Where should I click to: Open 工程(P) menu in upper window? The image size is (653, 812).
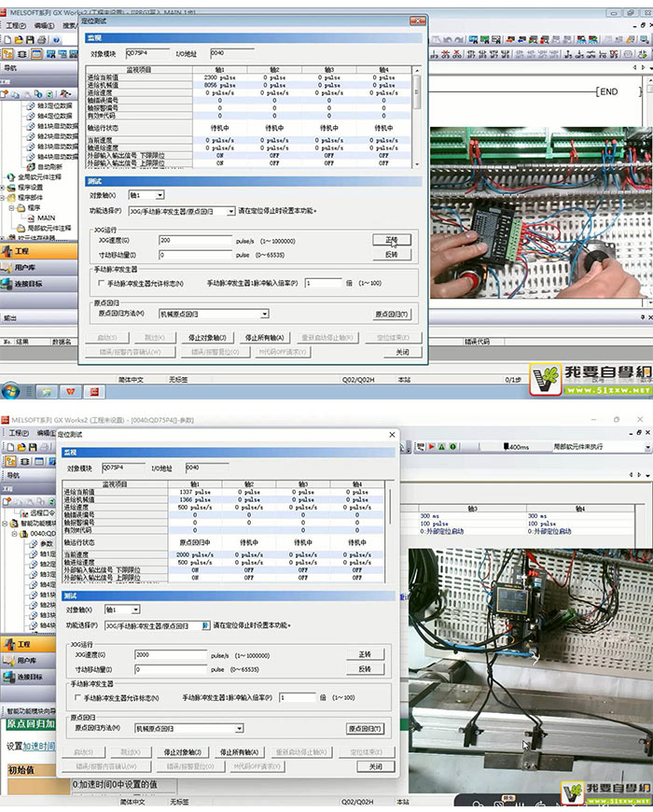[x=16, y=25]
